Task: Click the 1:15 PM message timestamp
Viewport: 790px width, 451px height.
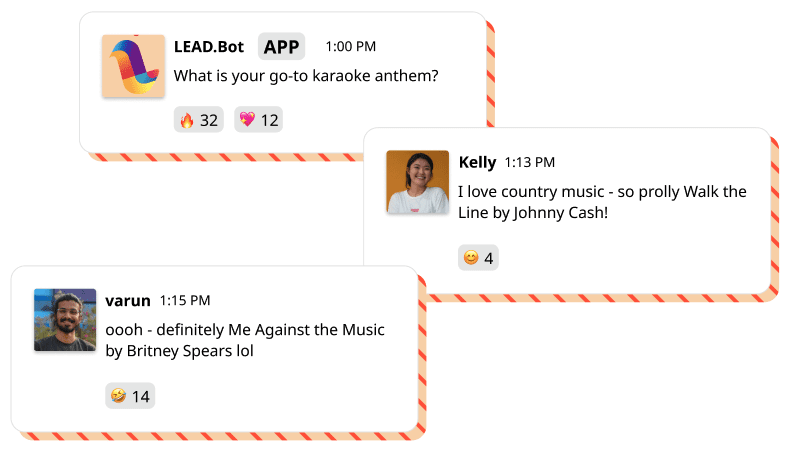Action: click(x=185, y=300)
